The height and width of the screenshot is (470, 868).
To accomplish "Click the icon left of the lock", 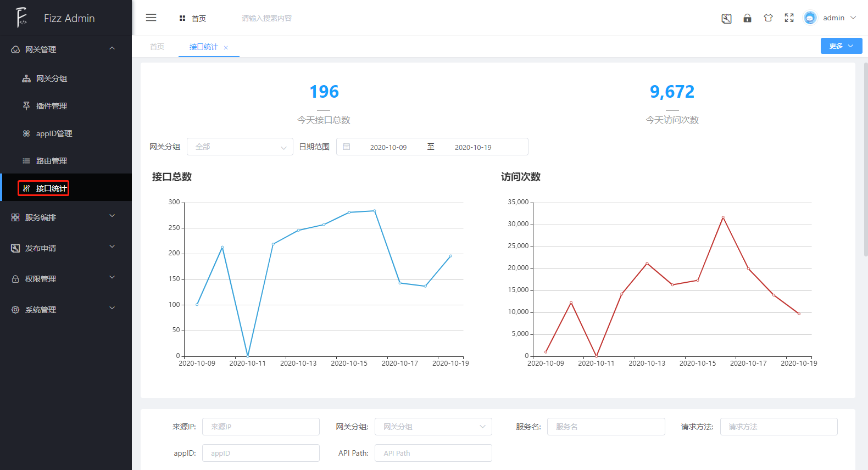I will (x=726, y=19).
